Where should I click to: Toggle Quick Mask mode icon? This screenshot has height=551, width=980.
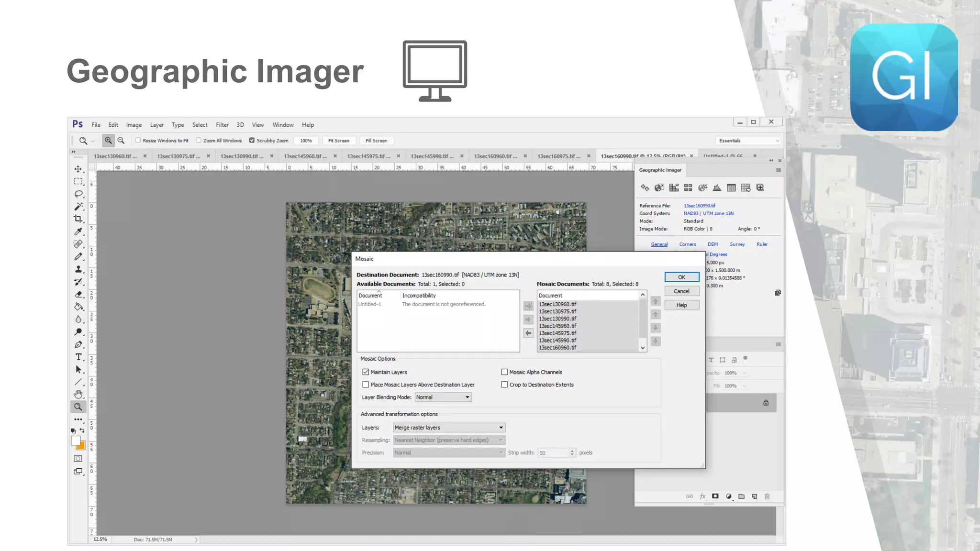click(x=78, y=459)
